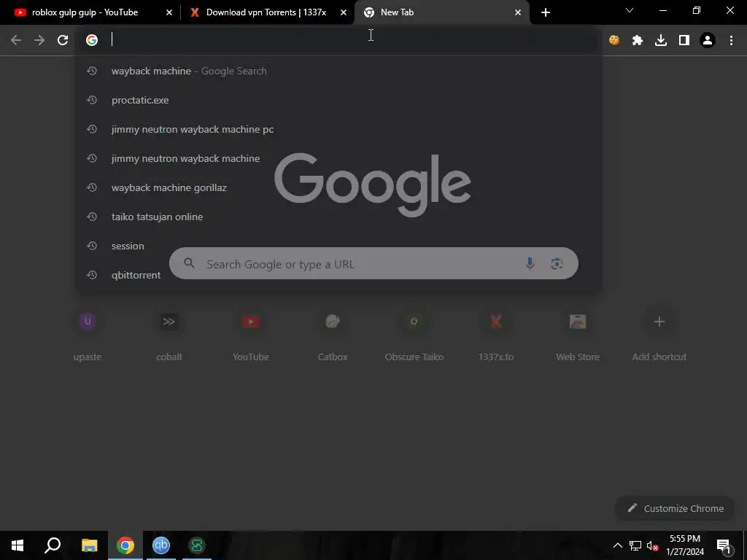Choose the taiko tatsujan online suggestion
This screenshot has height=560, width=747.
[338, 217]
